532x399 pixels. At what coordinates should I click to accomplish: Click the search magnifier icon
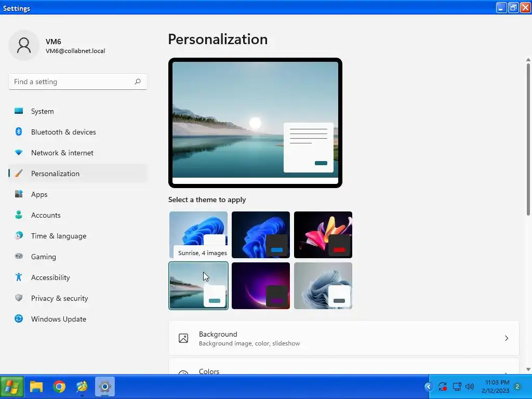point(137,82)
